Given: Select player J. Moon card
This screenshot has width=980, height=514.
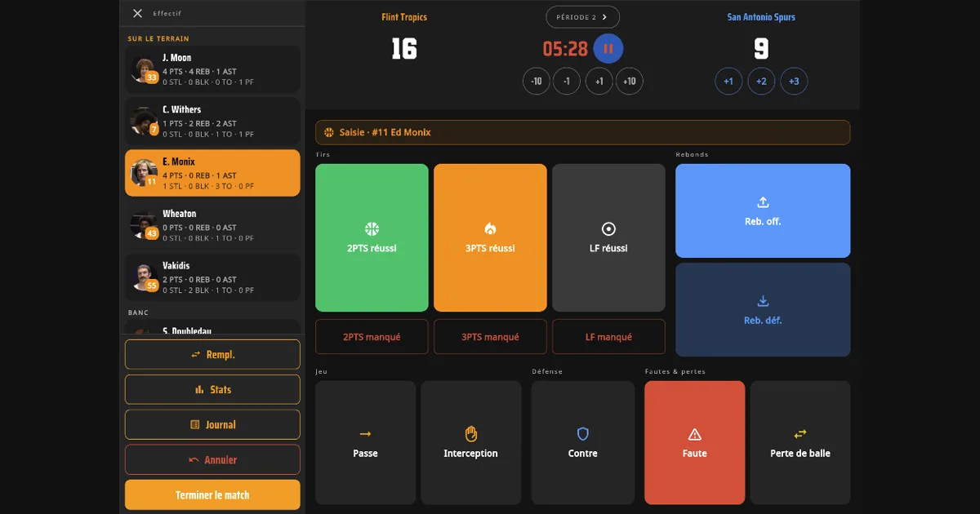Looking at the screenshot, I should [x=212, y=69].
